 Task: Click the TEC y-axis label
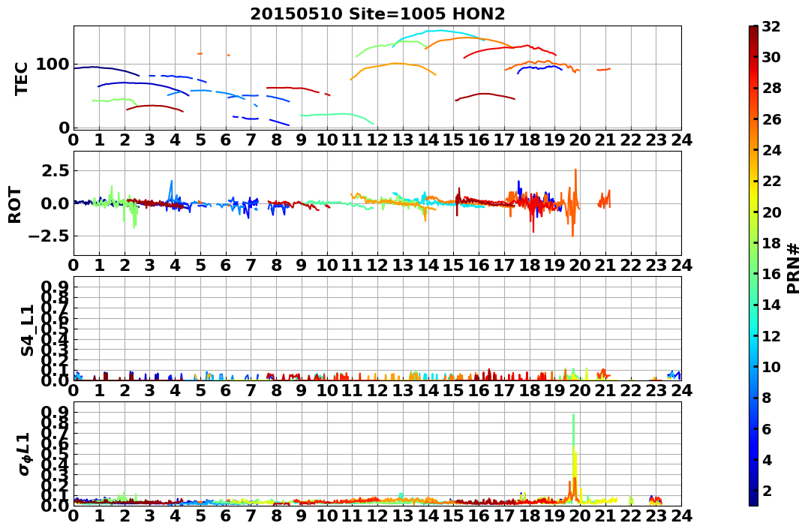click(x=21, y=78)
